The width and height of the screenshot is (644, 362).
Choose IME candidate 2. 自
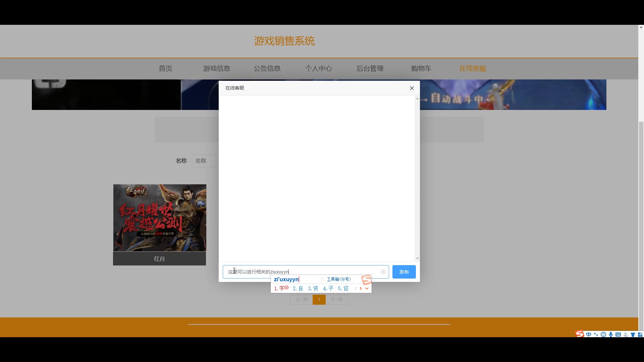click(298, 288)
